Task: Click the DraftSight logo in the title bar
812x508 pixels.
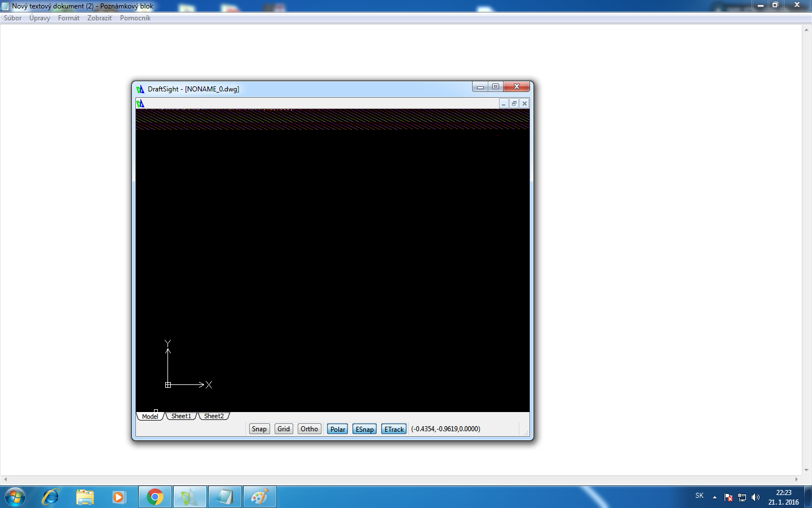Action: click(140, 89)
